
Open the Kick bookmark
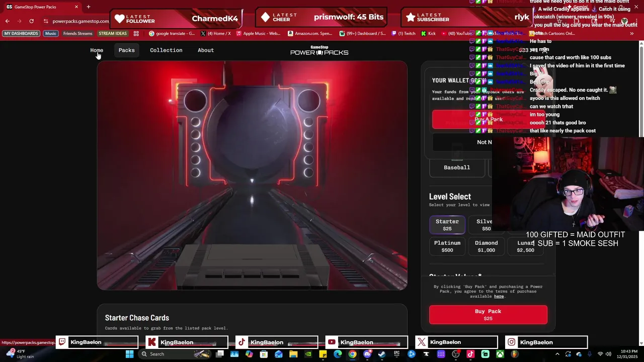428,34
